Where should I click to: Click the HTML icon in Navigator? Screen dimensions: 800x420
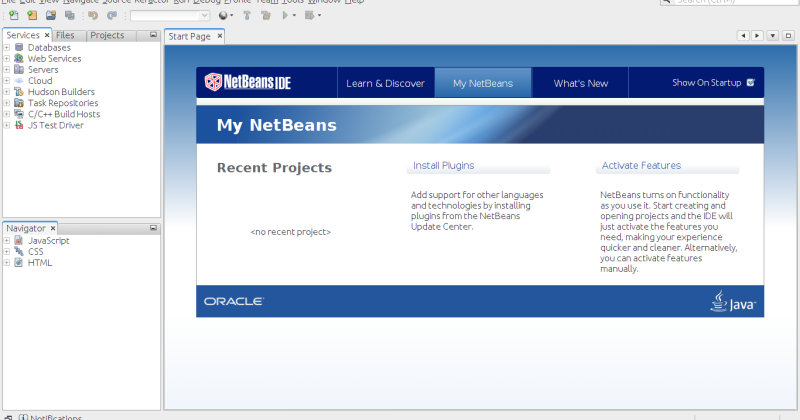tap(19, 263)
